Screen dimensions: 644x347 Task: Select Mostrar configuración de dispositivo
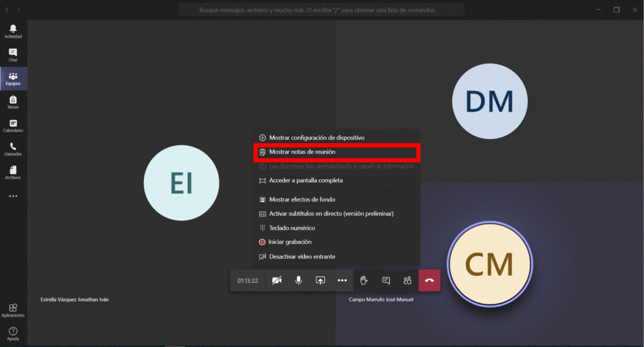pyautogui.click(x=316, y=138)
